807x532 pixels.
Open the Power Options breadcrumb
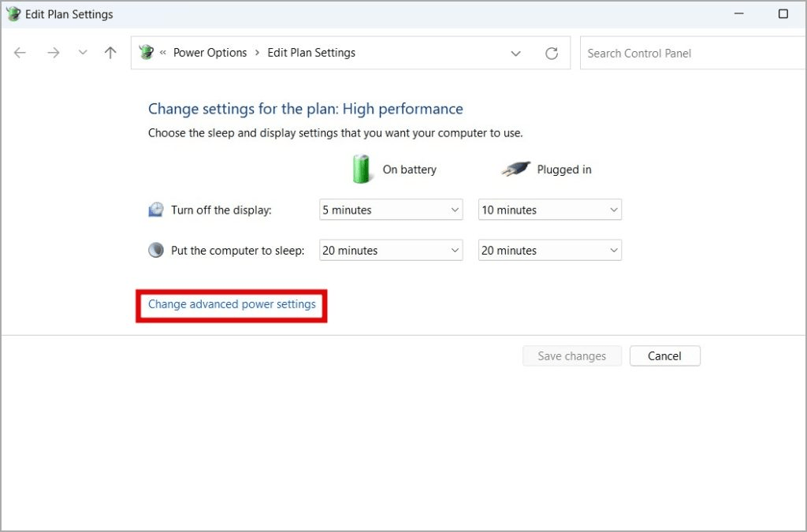(210, 53)
